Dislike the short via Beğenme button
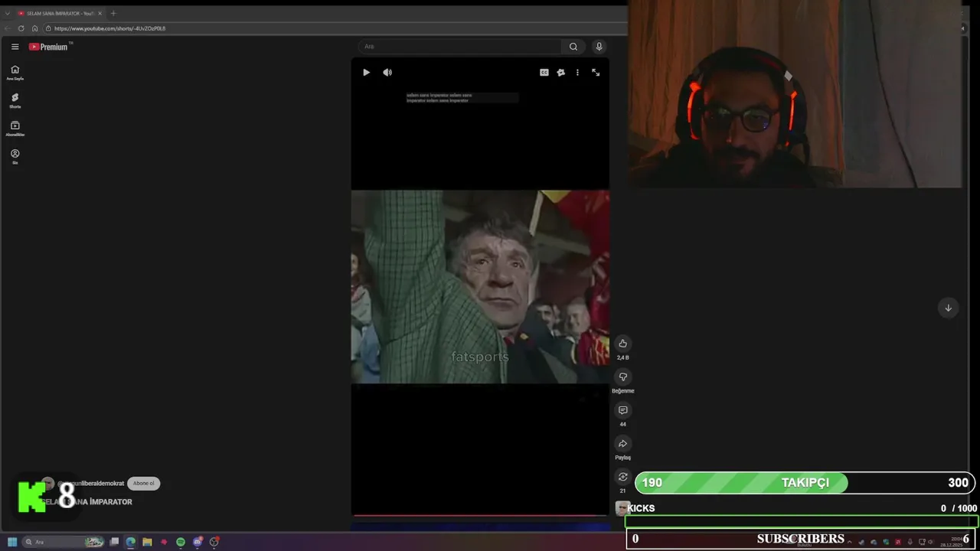Image resolution: width=980 pixels, height=551 pixels. (x=622, y=377)
